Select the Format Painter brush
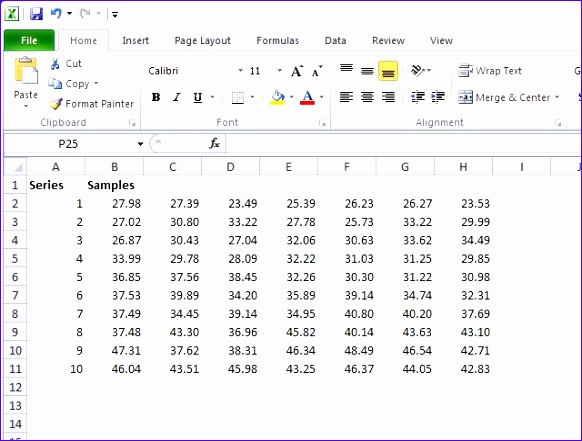Viewport: 582px width, 441px height. point(56,104)
